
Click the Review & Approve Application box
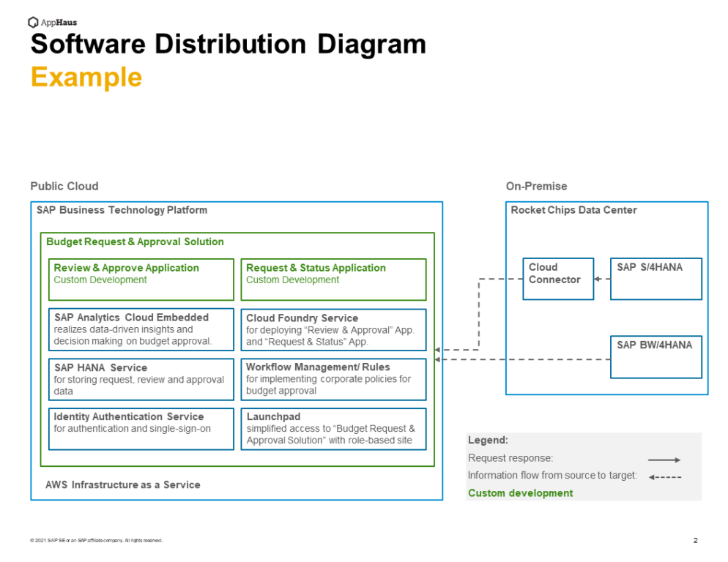[x=140, y=280]
